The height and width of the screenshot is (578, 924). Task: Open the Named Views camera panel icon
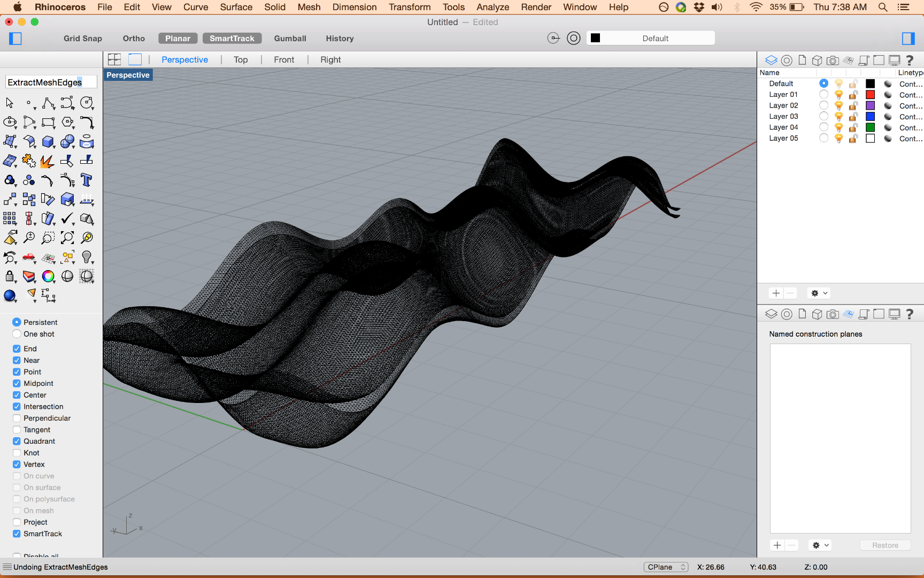pos(833,60)
